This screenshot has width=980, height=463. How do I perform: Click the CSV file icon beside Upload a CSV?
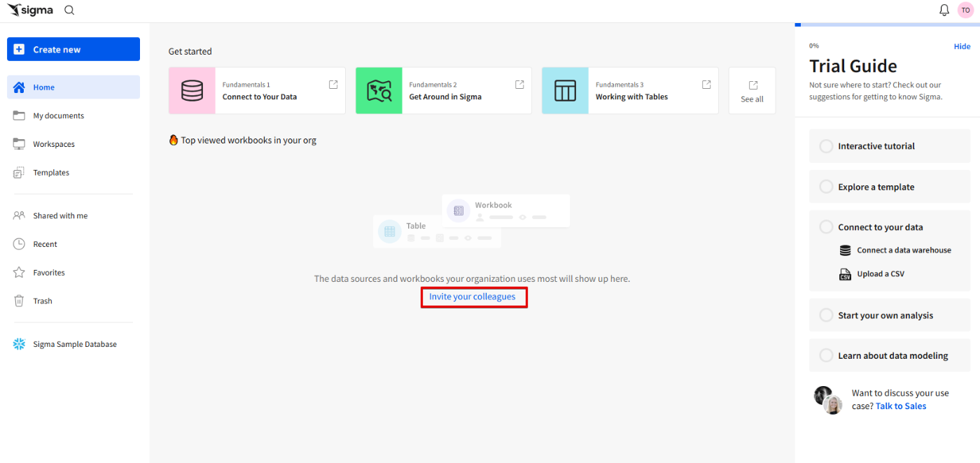pyautogui.click(x=845, y=274)
